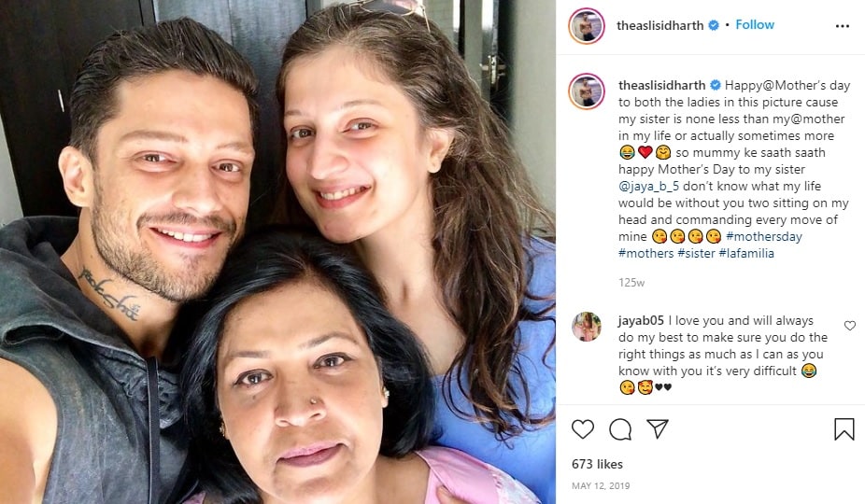
Task: Click verified badge beside header username
Action: pos(714,25)
